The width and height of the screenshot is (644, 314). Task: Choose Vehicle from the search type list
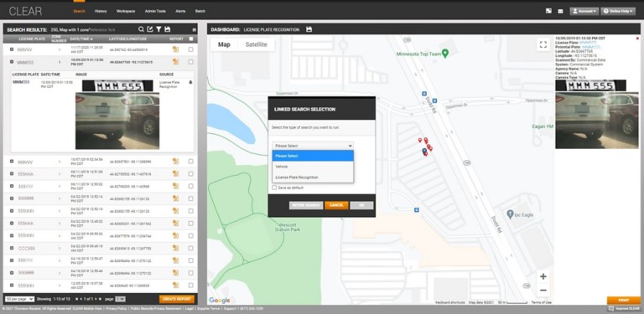coord(313,167)
